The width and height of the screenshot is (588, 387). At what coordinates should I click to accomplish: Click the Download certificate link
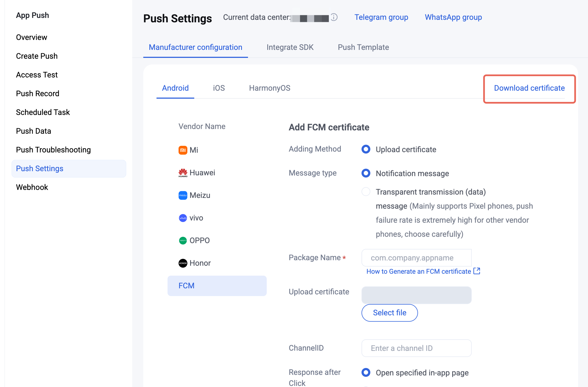(529, 88)
